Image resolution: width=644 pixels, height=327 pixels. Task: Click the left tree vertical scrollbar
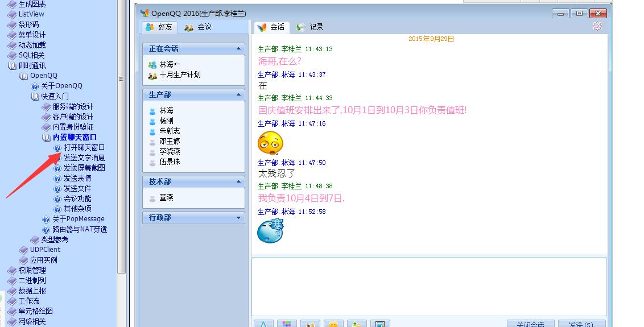(x=121, y=135)
